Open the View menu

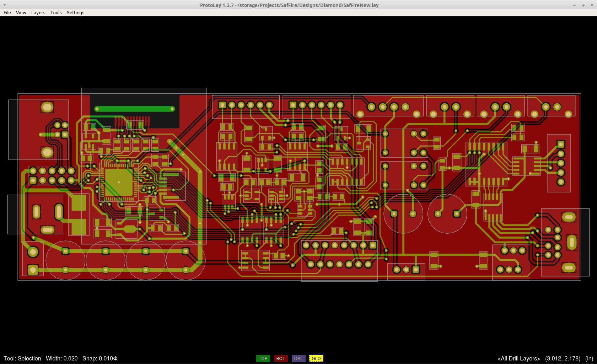tap(21, 13)
